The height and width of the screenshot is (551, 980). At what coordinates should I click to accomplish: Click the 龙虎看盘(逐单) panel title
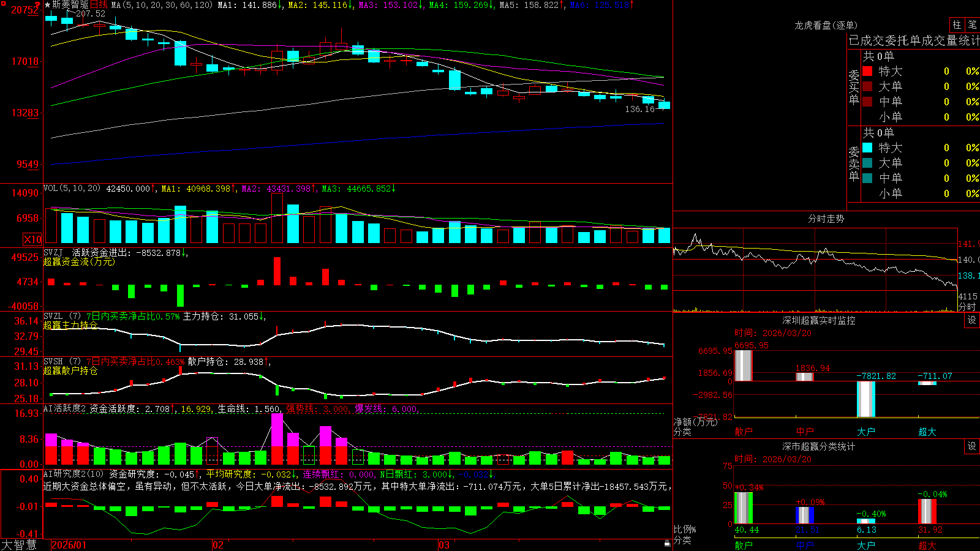pyautogui.click(x=826, y=25)
